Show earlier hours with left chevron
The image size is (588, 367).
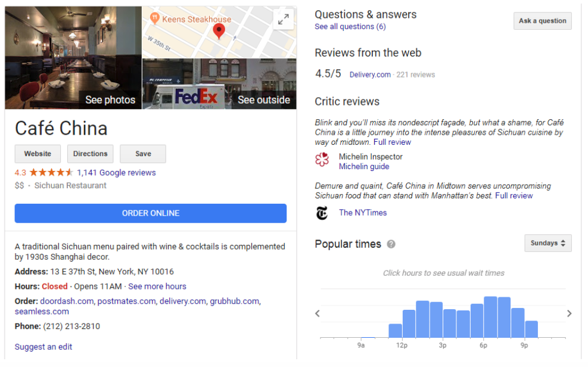318,313
